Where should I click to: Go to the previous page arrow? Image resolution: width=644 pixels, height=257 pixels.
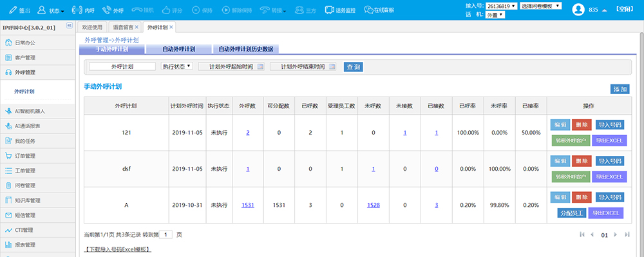592,234
